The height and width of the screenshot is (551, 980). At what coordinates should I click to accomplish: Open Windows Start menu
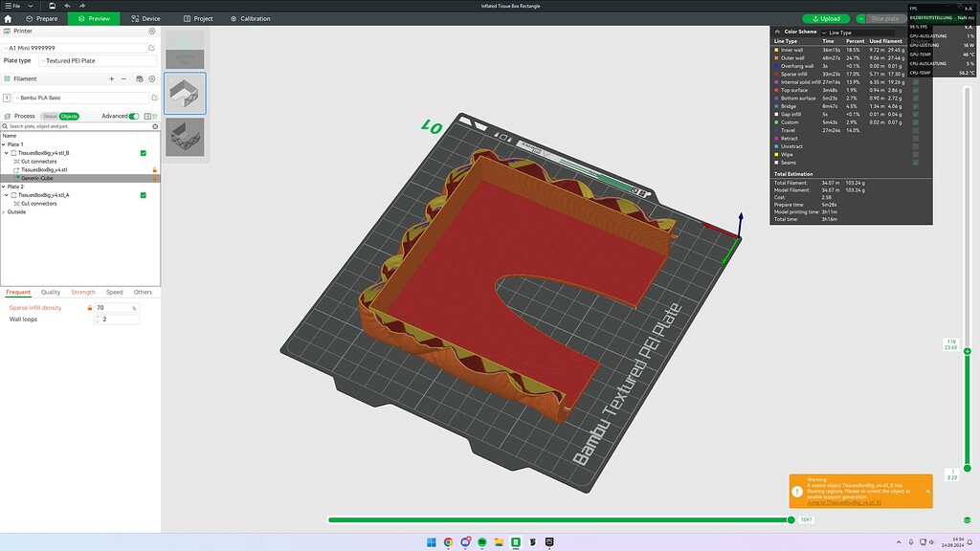pyautogui.click(x=432, y=542)
